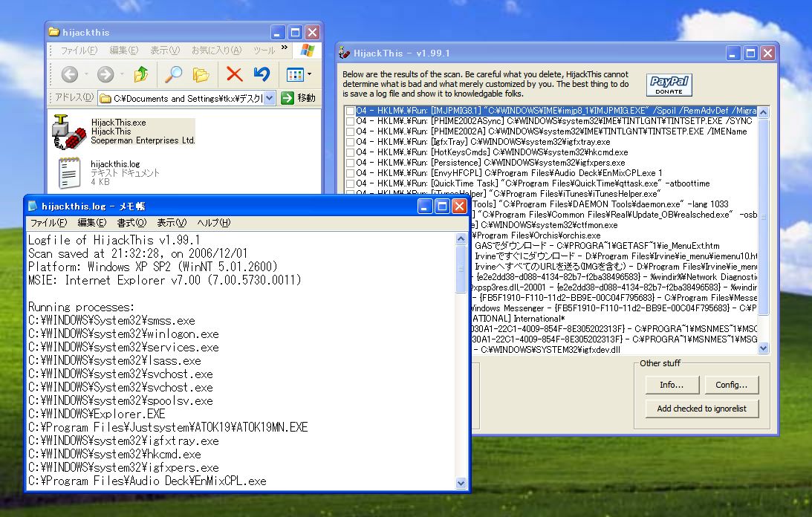Open お気に入り(A) menu in Explorer window
This screenshot has width=812, height=517.
pyautogui.click(x=216, y=51)
